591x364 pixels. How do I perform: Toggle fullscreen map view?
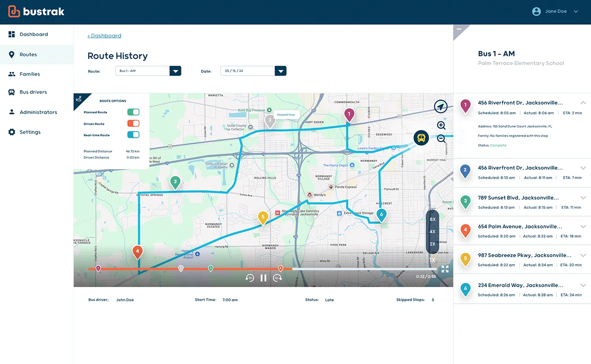[x=445, y=269]
